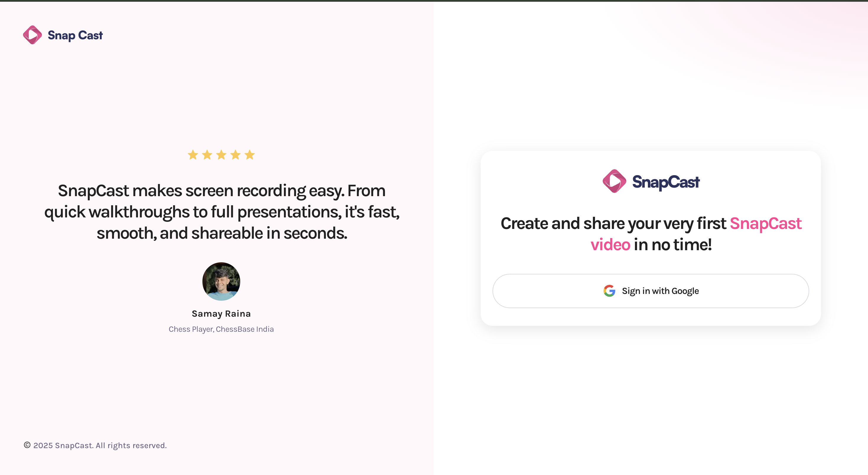The width and height of the screenshot is (868, 475).
Task: Click Samay Raina's profile photo
Action: [x=221, y=281]
